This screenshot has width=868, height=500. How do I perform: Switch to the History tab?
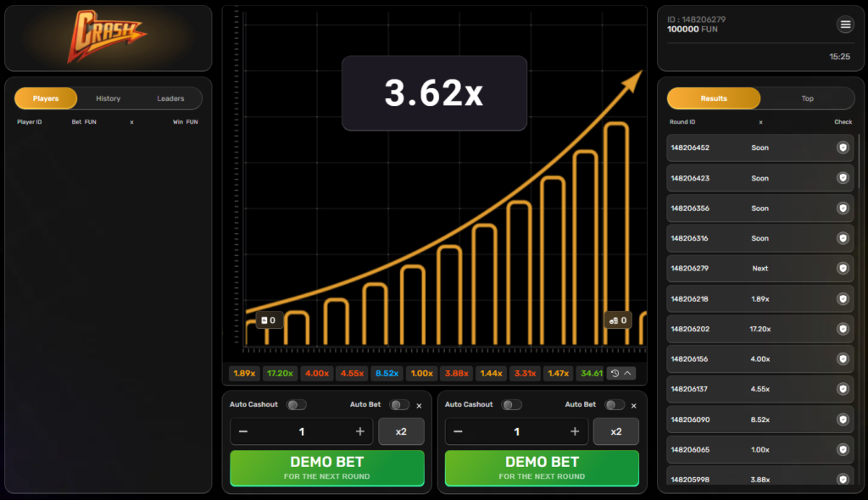pos(108,98)
